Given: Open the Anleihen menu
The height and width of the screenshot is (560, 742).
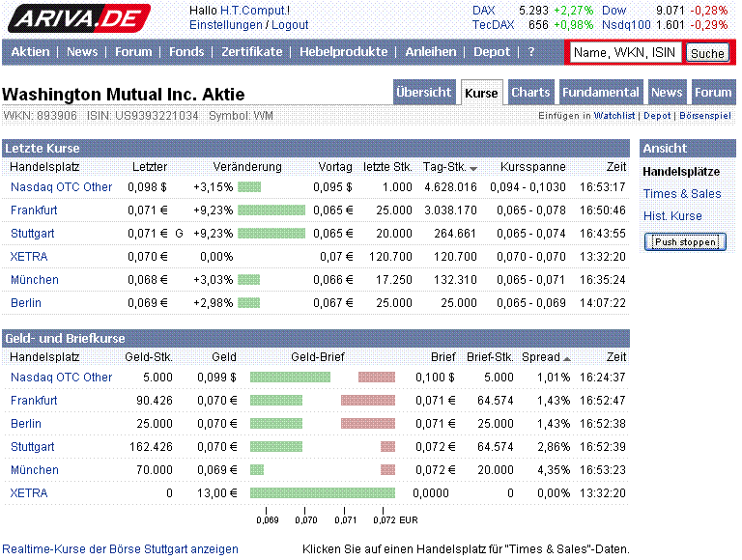Looking at the screenshot, I should click(431, 51).
